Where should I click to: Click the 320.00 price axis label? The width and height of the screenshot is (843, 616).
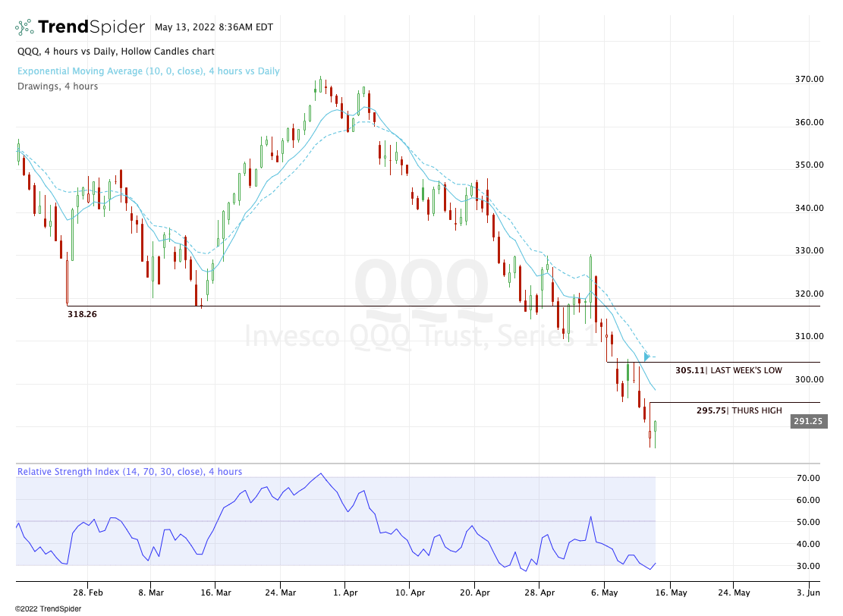[x=809, y=294]
